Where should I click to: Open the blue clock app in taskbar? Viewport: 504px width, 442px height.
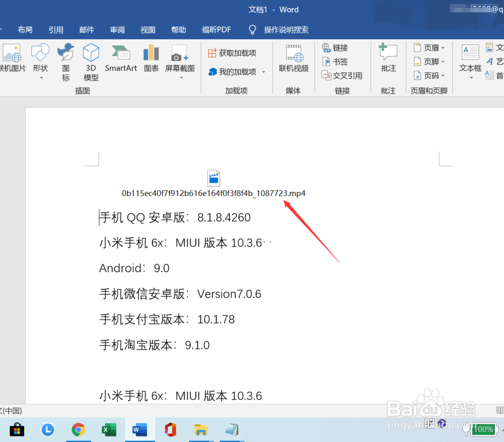pos(47,430)
